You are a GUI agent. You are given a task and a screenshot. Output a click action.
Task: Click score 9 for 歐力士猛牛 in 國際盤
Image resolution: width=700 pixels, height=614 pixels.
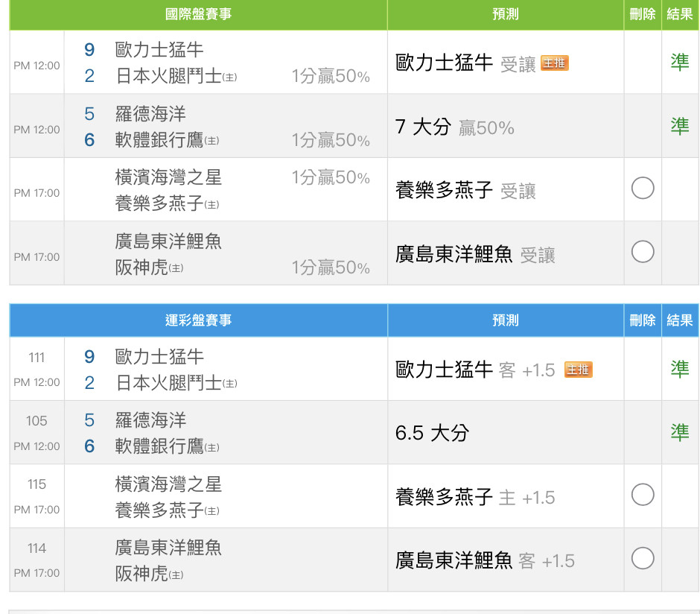(89, 50)
